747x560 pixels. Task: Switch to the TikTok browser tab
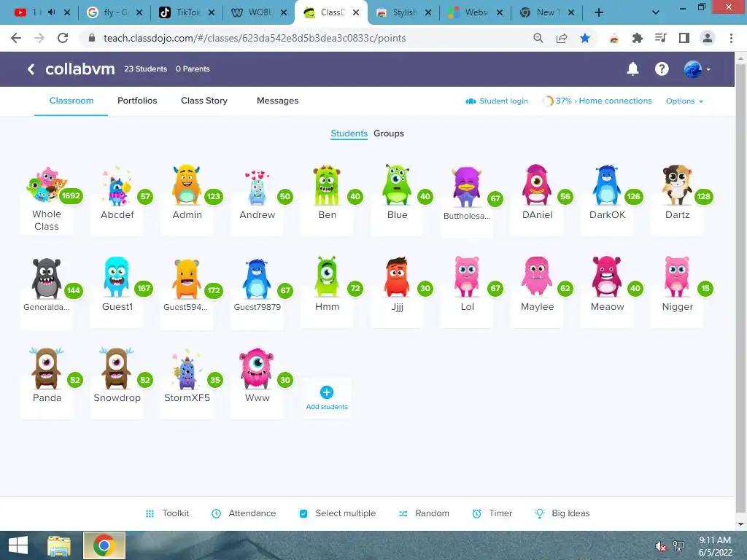click(187, 12)
